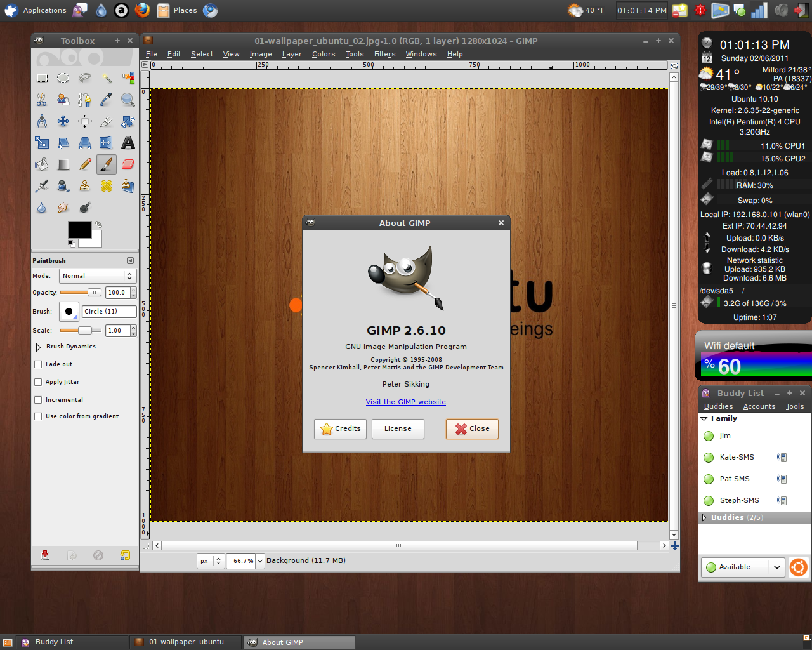Viewport: 812px width, 650px height.
Task: Select the Bucket Fill tool
Action: [x=42, y=164]
